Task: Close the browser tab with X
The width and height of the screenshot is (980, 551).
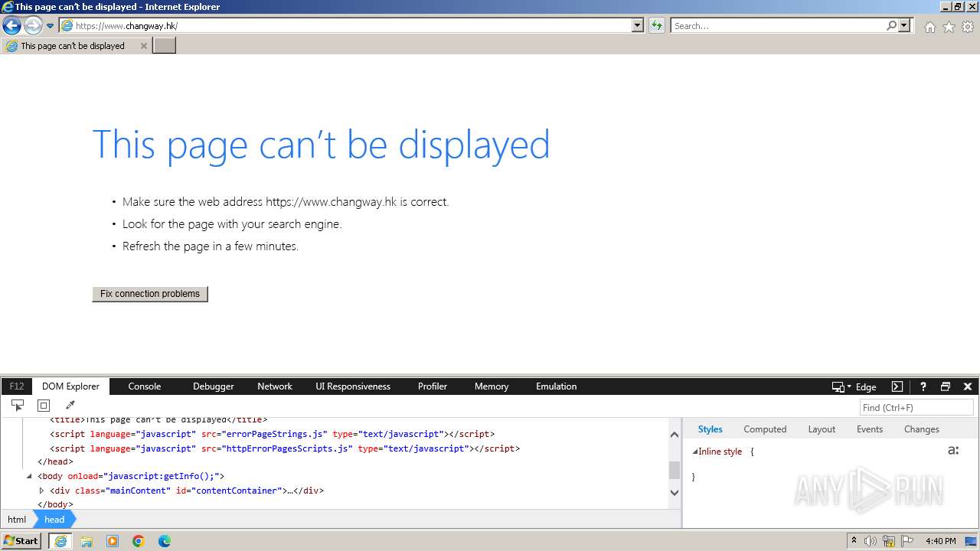Action: click(x=143, y=46)
